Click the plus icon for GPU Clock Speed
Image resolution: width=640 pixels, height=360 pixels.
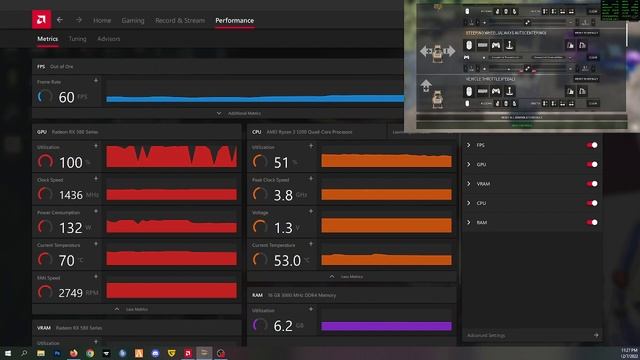(96, 178)
